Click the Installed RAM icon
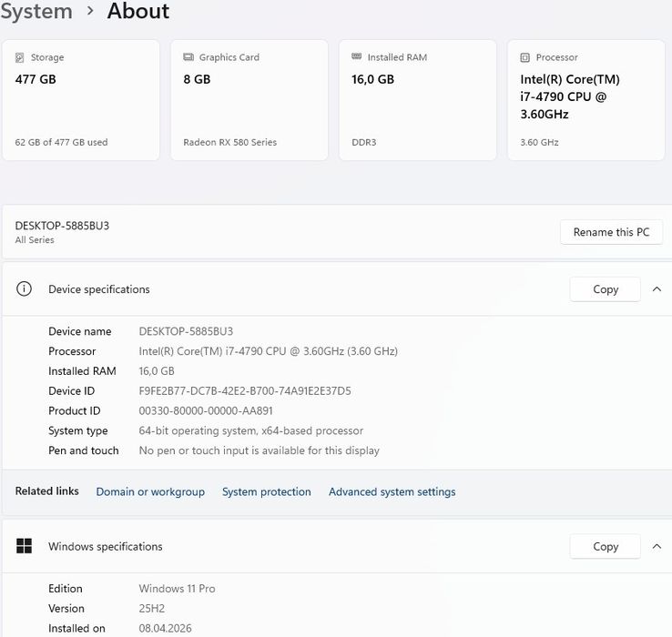Viewport: 672px width, 637px height. tap(357, 57)
